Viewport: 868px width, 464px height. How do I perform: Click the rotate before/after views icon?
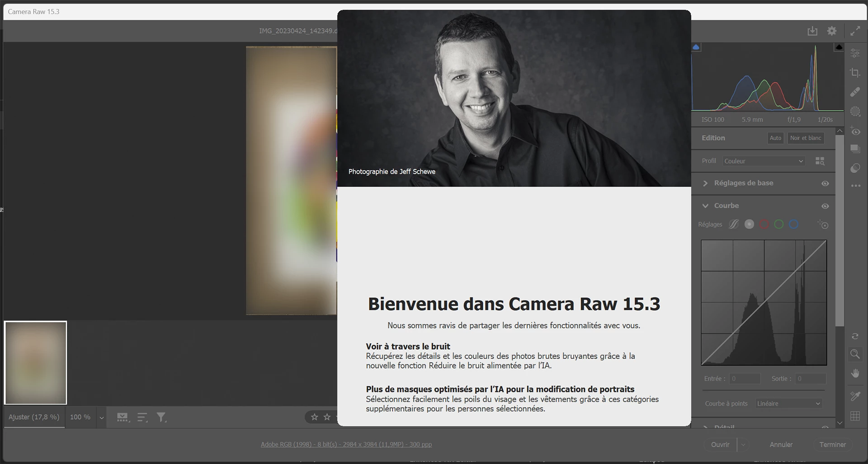(x=855, y=336)
